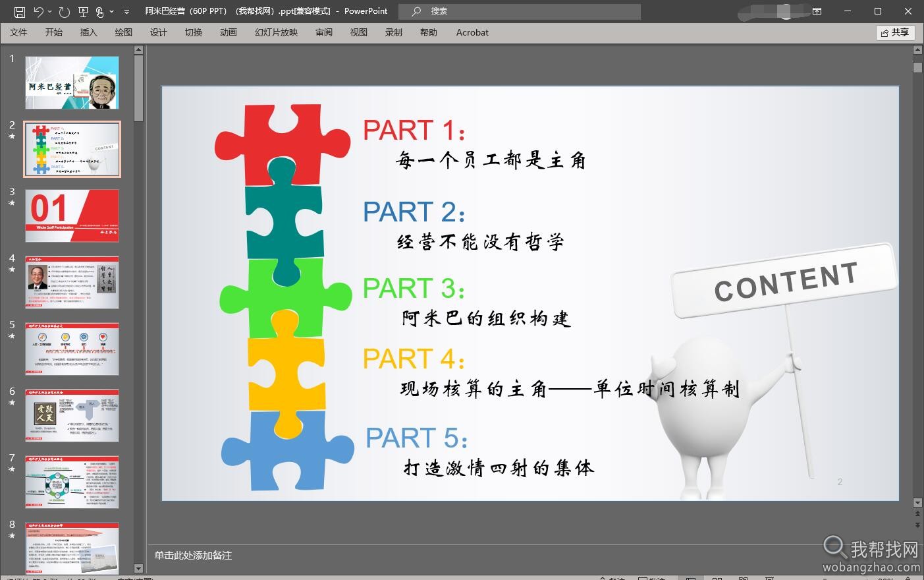Click slide panel scrollbar down arrow
The image size is (924, 580).
138,568
